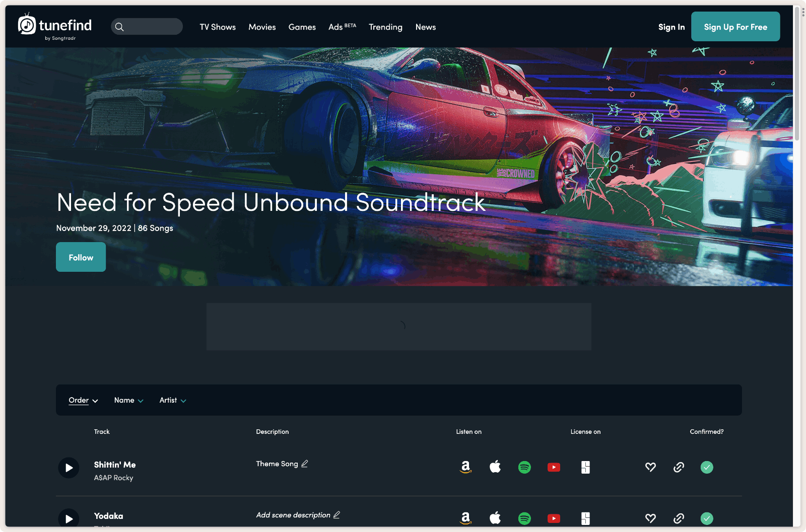This screenshot has height=532, width=806.
Task: Open the Shittin' Me song title
Action: tap(115, 465)
